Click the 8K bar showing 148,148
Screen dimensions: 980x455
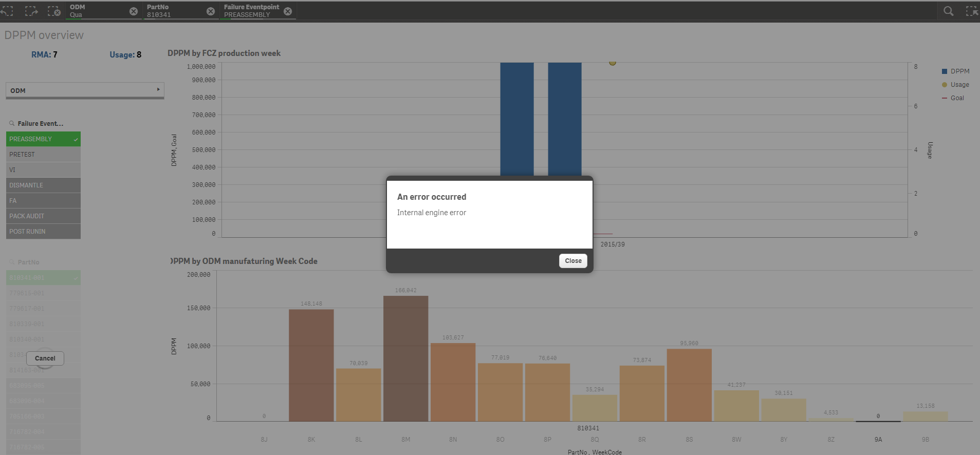click(x=311, y=365)
